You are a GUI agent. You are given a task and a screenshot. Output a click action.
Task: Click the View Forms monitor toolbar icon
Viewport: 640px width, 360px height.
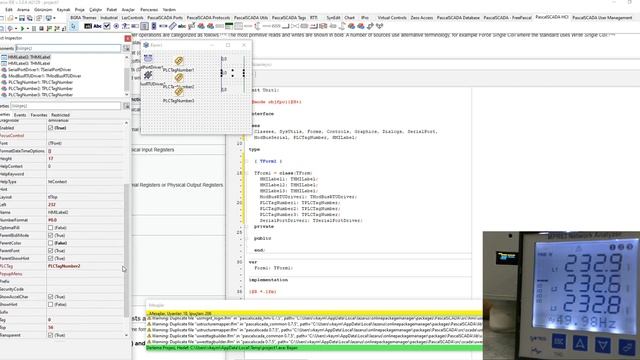tap(48, 18)
